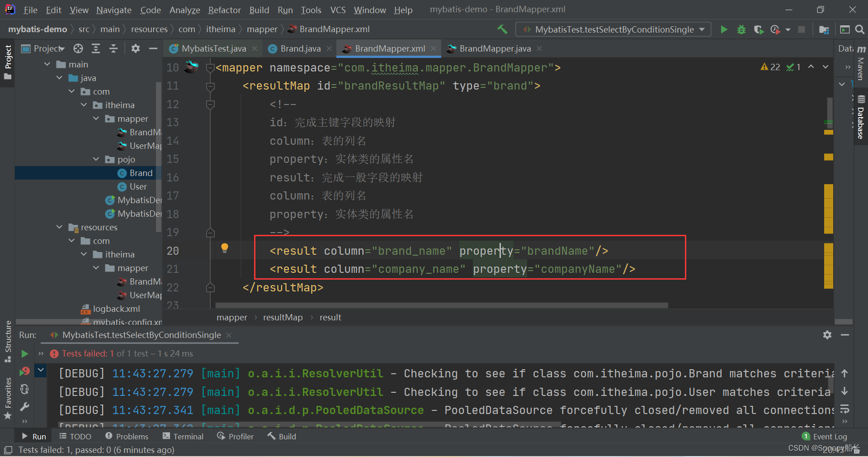Open Project Structure dialog icon
This screenshot has height=457, width=868.
tap(824, 29)
